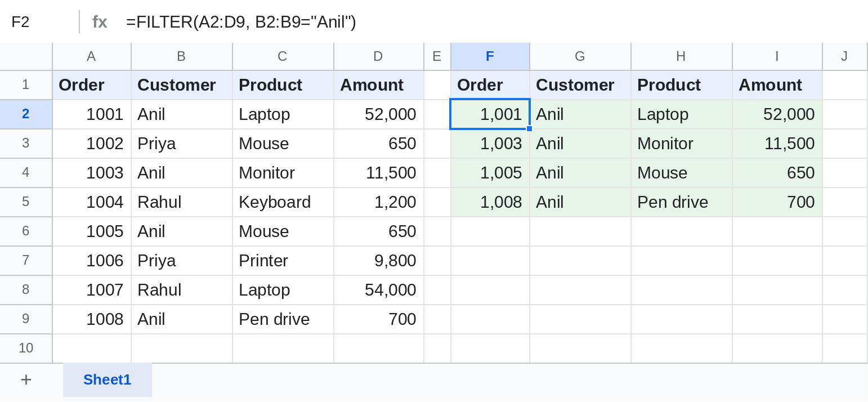Image resolution: width=868 pixels, height=402 pixels.
Task: Select column D header
Action: pyautogui.click(x=379, y=56)
